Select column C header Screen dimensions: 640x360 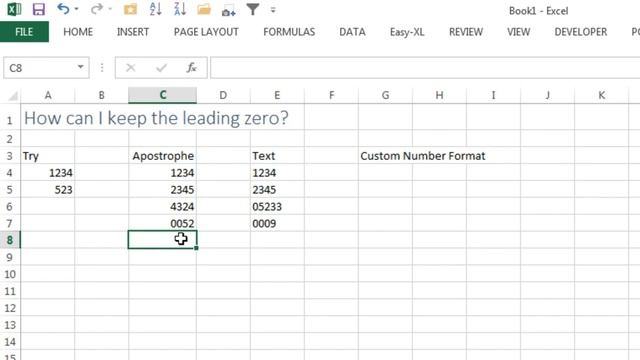162,95
